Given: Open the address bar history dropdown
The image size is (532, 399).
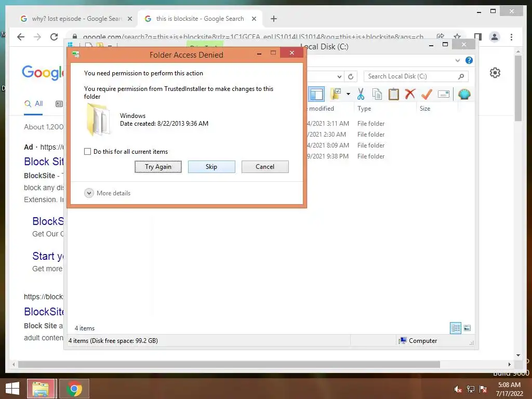Looking at the screenshot, I should pyautogui.click(x=339, y=76).
